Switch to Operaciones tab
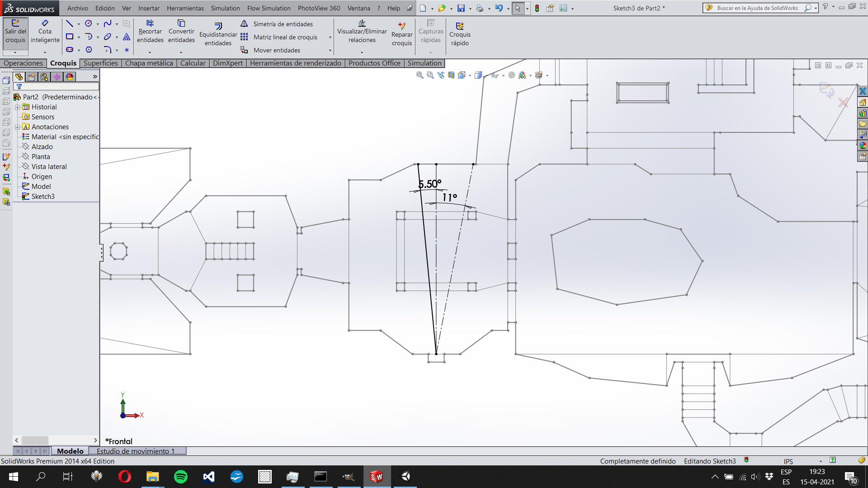Screen dimensions: 868x488 click(x=23, y=63)
